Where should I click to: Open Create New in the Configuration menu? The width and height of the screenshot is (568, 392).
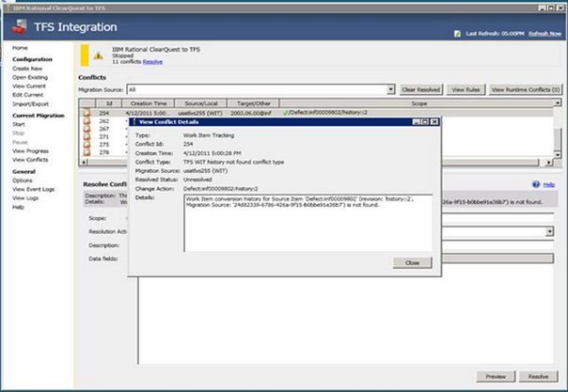(x=27, y=69)
